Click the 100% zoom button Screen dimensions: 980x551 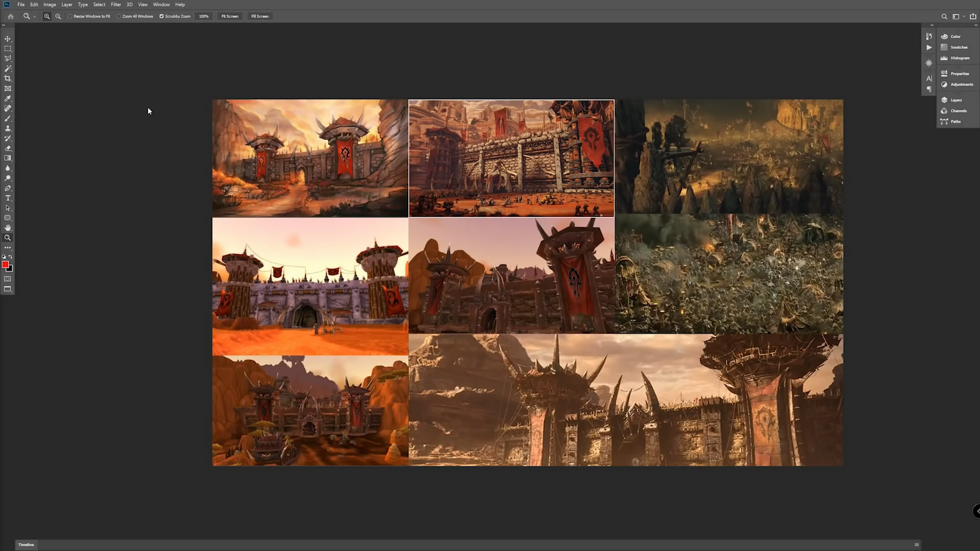[x=204, y=16]
